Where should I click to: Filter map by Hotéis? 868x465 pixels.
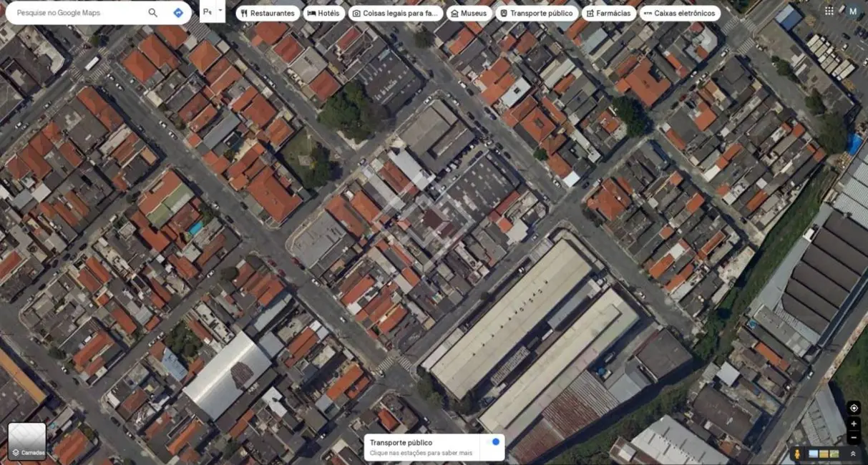(323, 13)
